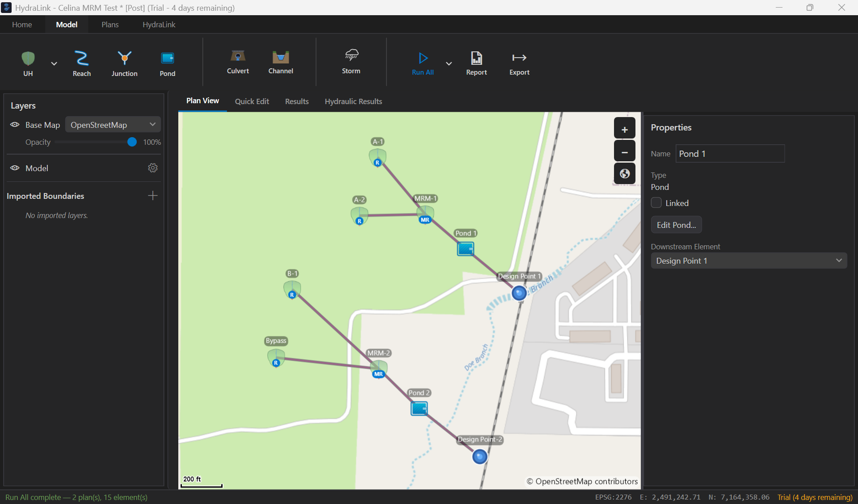The image size is (858, 504).
Task: Toggle visibility of the Base Map layer
Action: (x=15, y=125)
